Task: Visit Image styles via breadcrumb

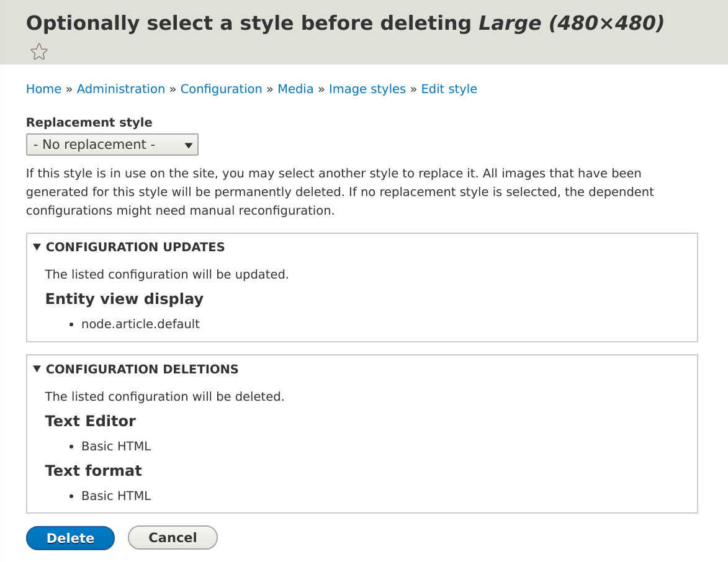Action: pyautogui.click(x=367, y=89)
